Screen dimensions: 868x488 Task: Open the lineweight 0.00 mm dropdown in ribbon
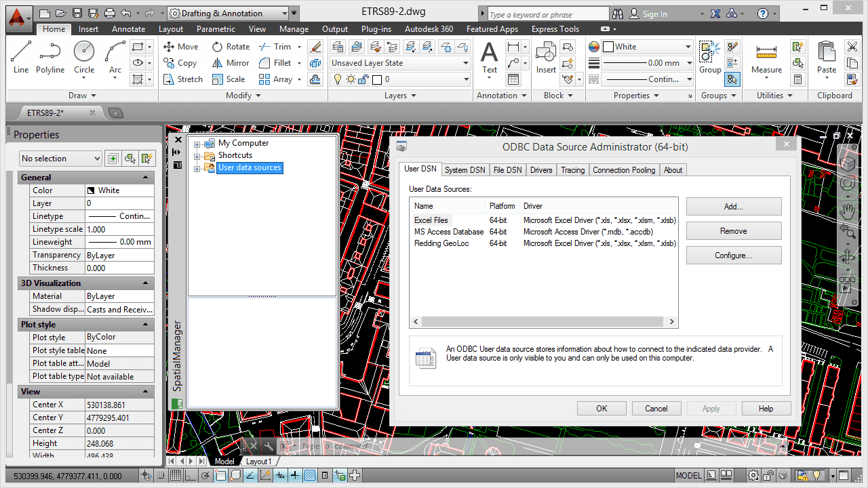[647, 63]
